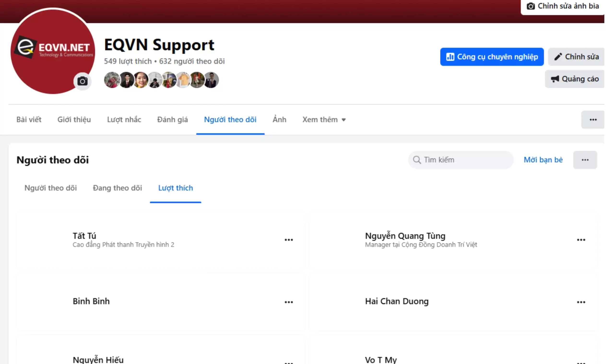Select the Đang theo dõi sub-tab
Screen dimensions: 614x364
(x=117, y=188)
